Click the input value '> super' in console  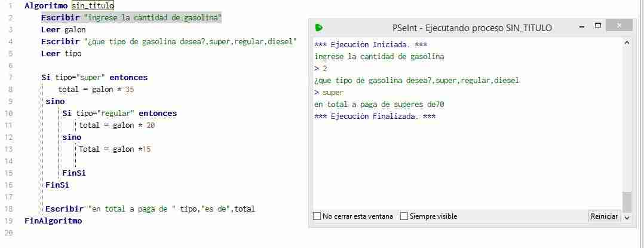click(329, 93)
